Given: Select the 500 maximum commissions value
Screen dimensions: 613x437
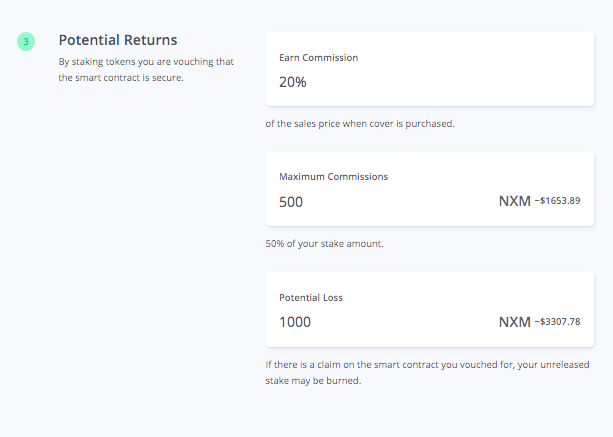Looking at the screenshot, I should (291, 202).
